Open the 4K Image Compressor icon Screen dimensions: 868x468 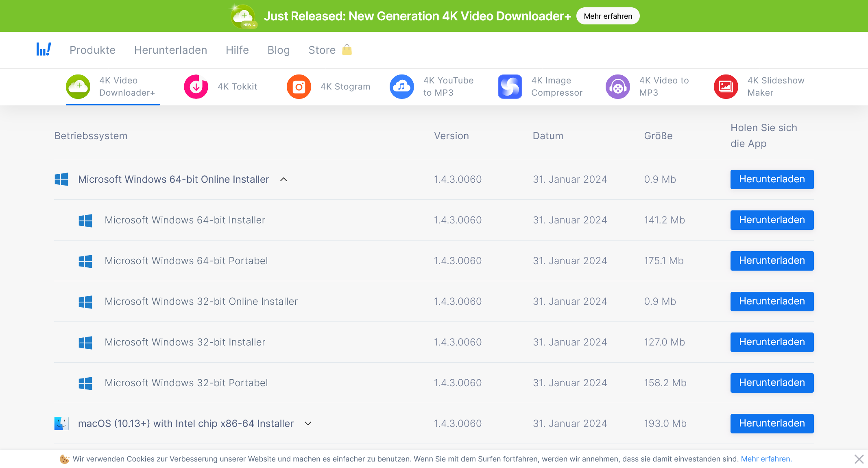(510, 87)
